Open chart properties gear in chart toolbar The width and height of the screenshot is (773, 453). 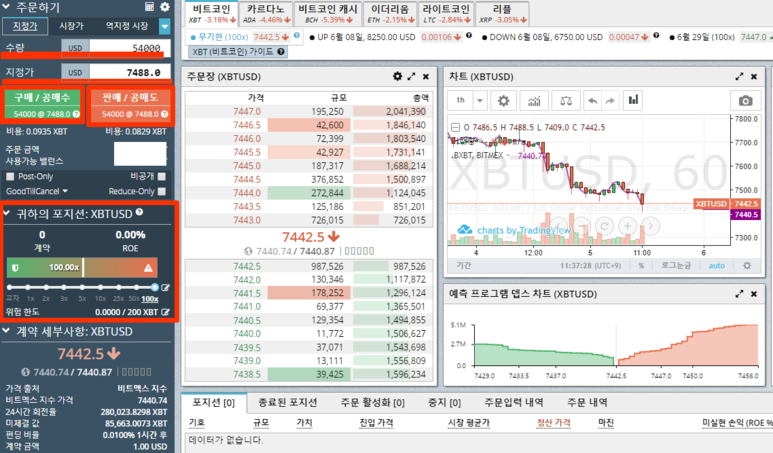coord(503,101)
